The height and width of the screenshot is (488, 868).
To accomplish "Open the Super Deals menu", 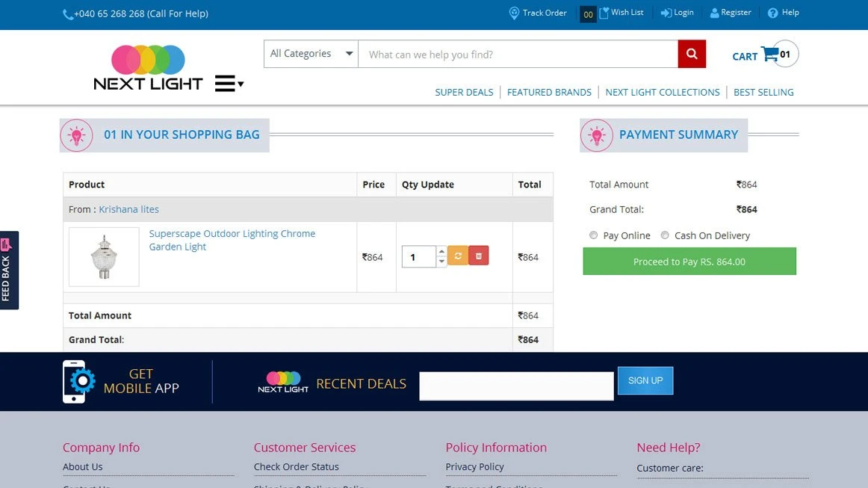I will click(x=464, y=93).
